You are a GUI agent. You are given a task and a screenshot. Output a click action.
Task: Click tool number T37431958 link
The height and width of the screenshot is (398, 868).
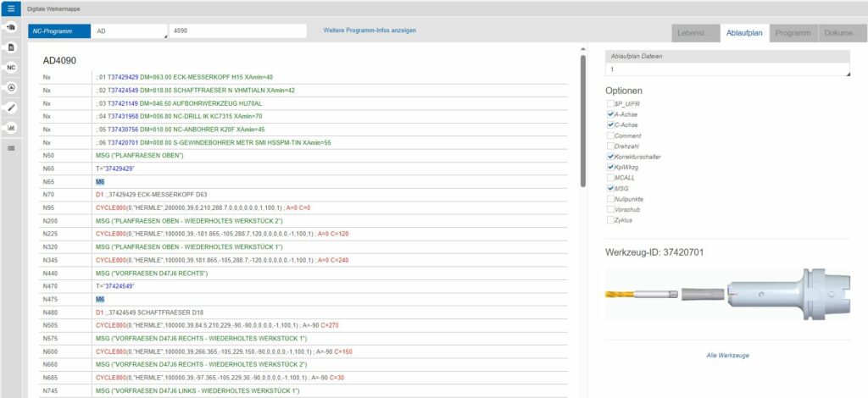point(123,117)
